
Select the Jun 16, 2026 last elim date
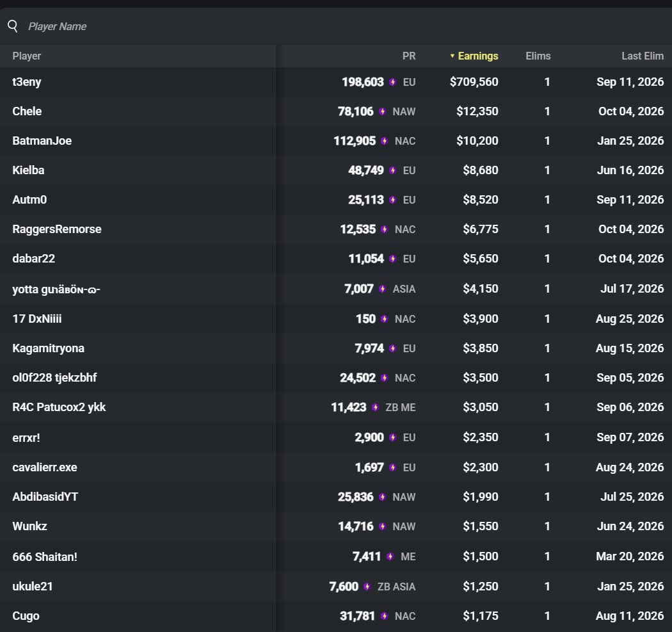coord(630,170)
